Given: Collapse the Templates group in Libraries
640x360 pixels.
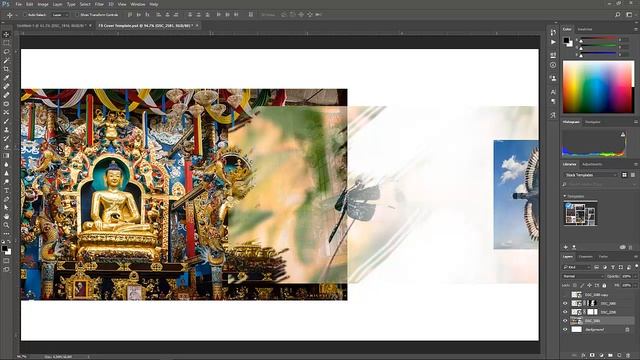Looking at the screenshot, I should click(565, 196).
